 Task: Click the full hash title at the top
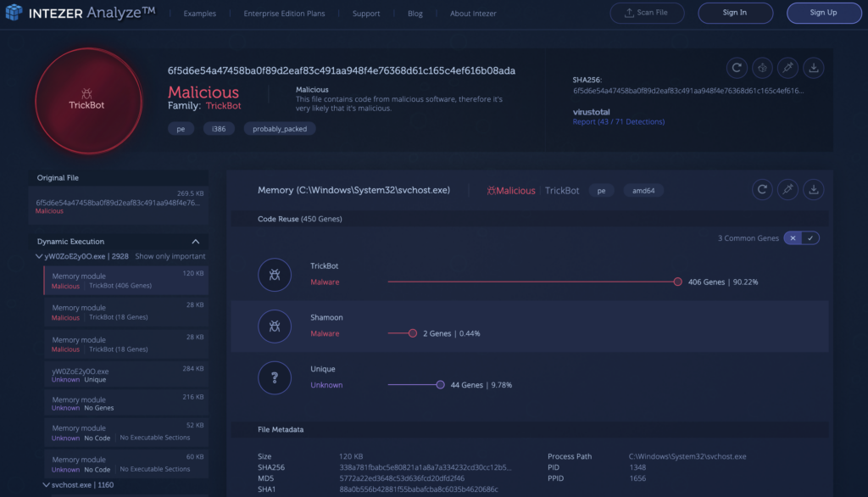[x=342, y=70]
